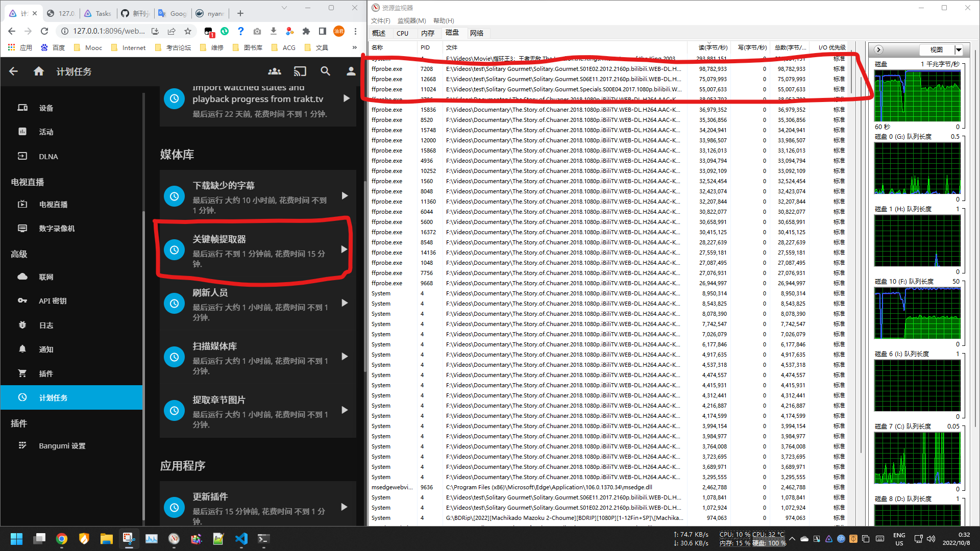980x551 pixels.
Task: Open 插件 page from the Jellyfin sidebar
Action: 46,373
